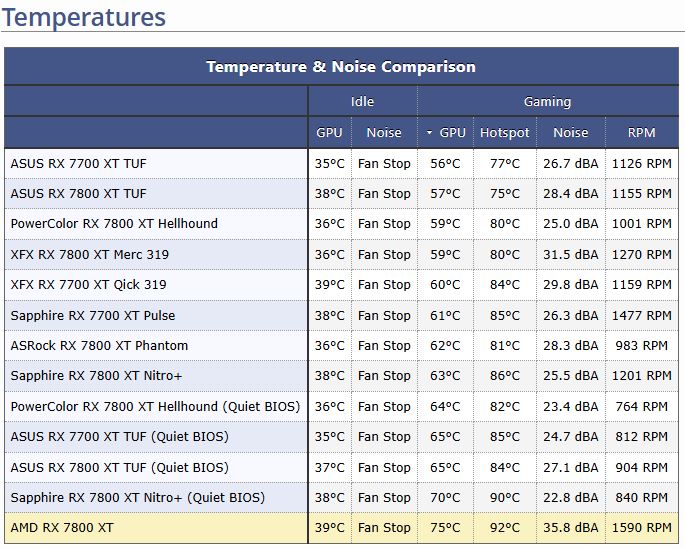This screenshot has width=685, height=549.
Task: Click the 1201 RPM value
Action: pyautogui.click(x=641, y=376)
